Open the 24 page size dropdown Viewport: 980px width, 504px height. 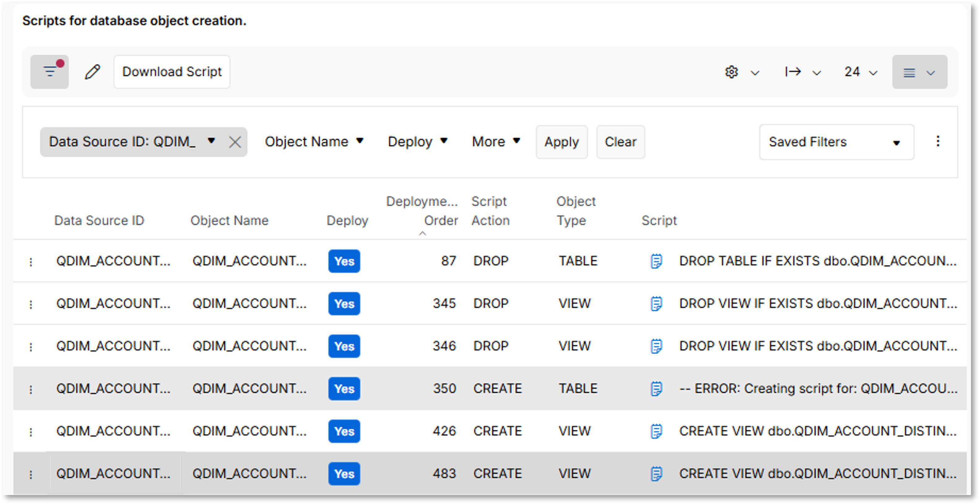(x=861, y=72)
